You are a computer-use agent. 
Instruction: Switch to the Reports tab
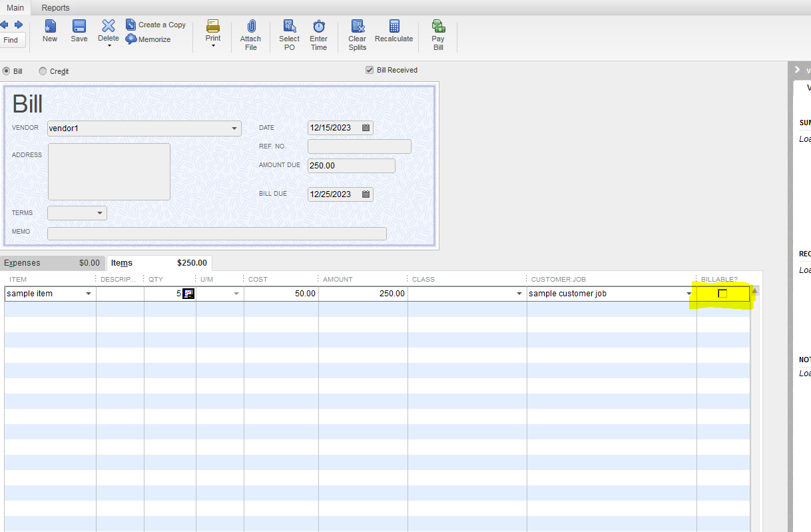[x=55, y=7]
